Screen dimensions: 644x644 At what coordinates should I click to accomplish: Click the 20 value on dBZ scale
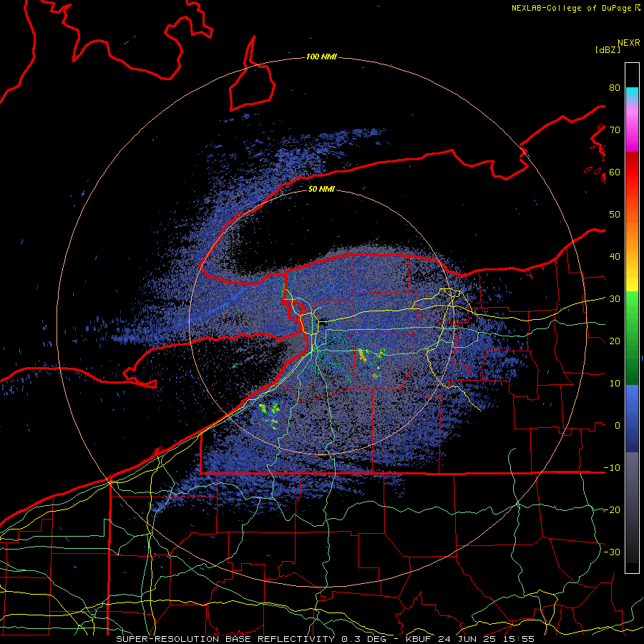(615, 341)
